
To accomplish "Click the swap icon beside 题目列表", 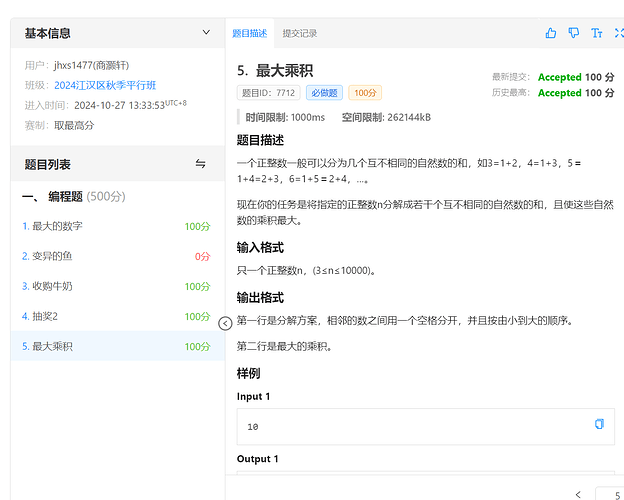I will tap(201, 164).
